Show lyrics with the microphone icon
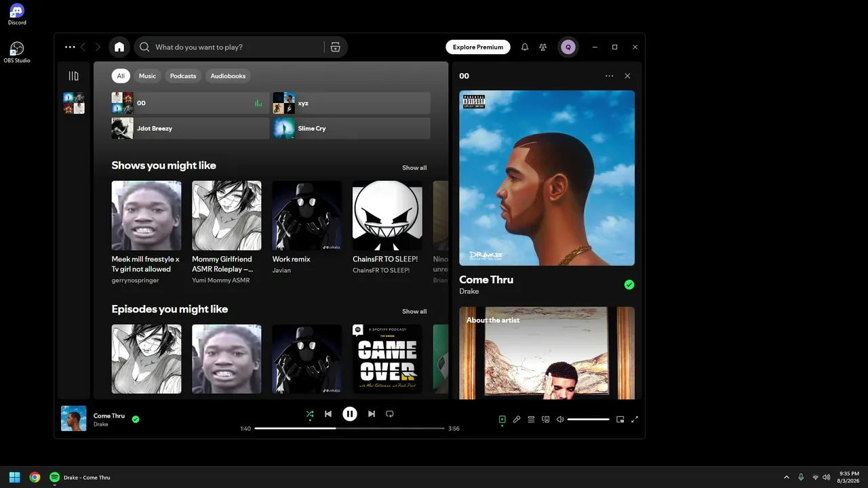868x488 pixels. [x=517, y=420]
